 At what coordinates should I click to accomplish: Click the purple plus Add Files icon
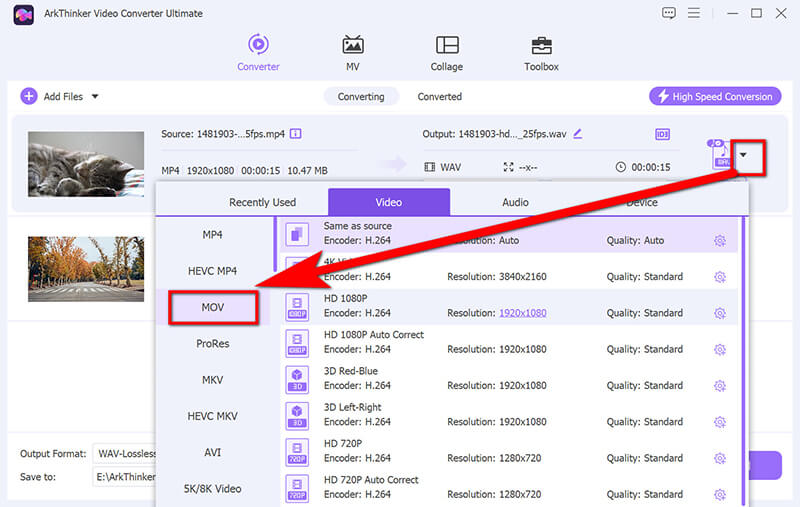pos(29,96)
